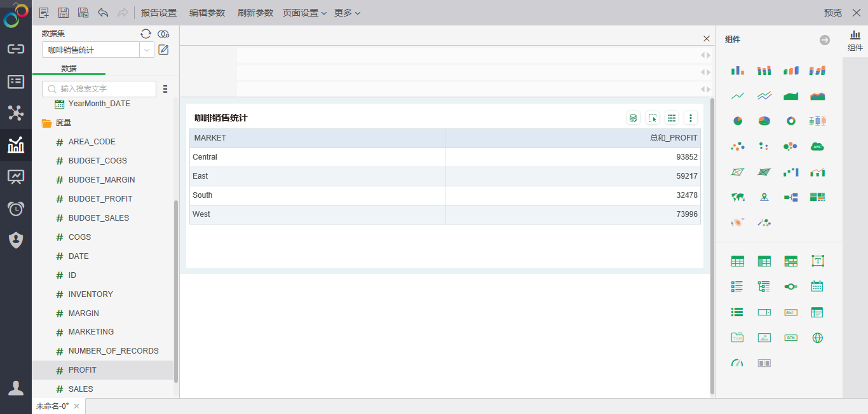Select the line chart component icon

(737, 95)
